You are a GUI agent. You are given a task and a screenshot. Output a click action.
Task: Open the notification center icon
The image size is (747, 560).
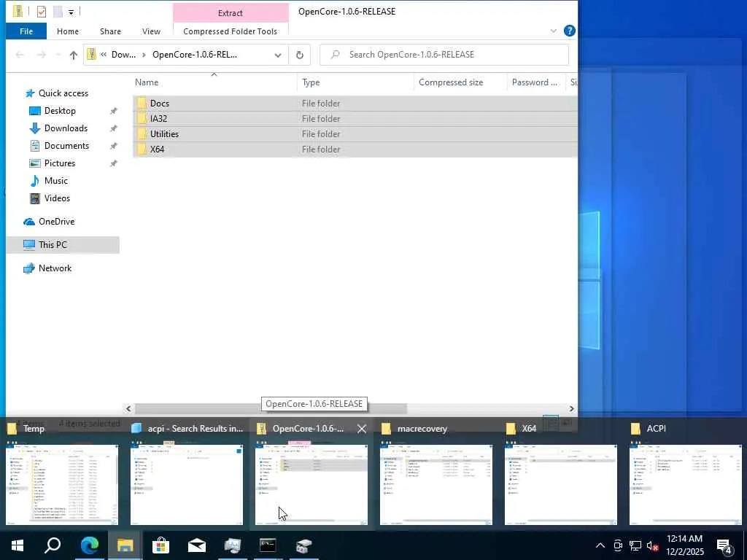coord(724,547)
